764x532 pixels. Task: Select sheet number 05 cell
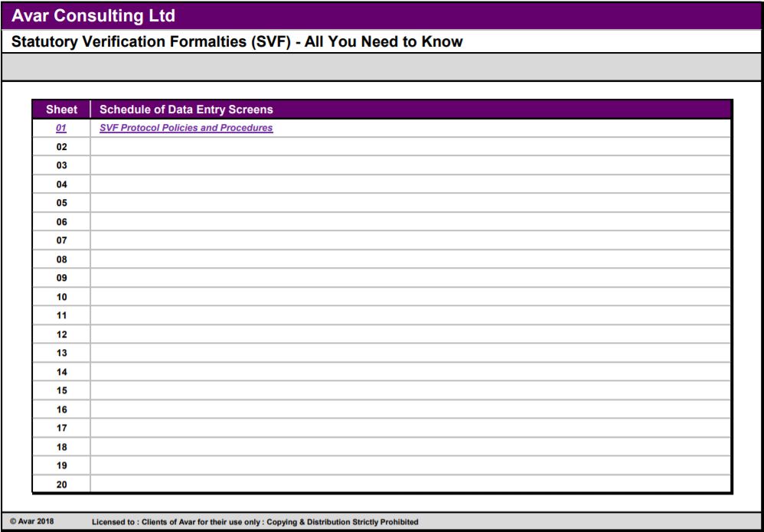(61, 203)
